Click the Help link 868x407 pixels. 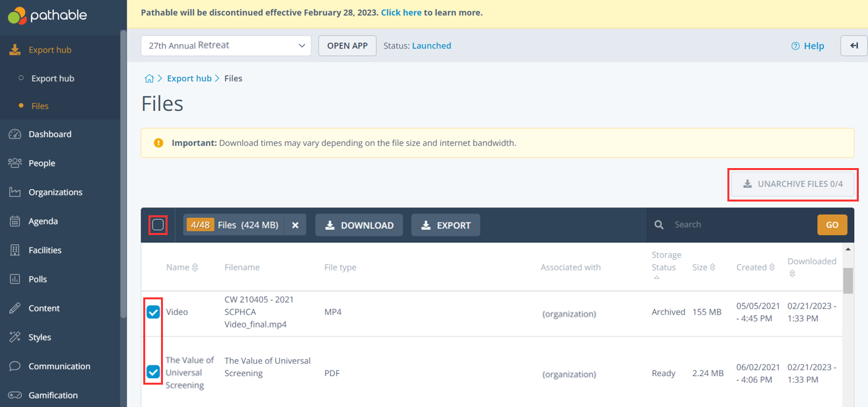(814, 46)
